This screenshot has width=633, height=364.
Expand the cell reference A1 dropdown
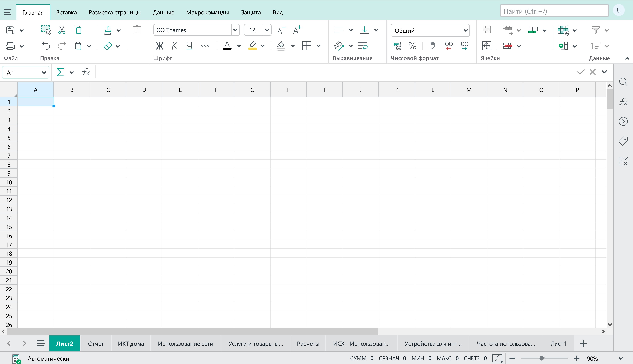point(44,73)
